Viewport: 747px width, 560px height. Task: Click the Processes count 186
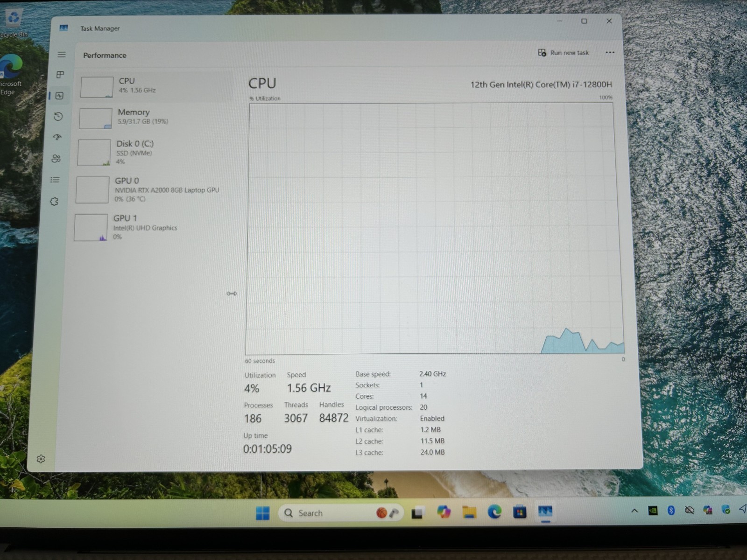point(253,419)
